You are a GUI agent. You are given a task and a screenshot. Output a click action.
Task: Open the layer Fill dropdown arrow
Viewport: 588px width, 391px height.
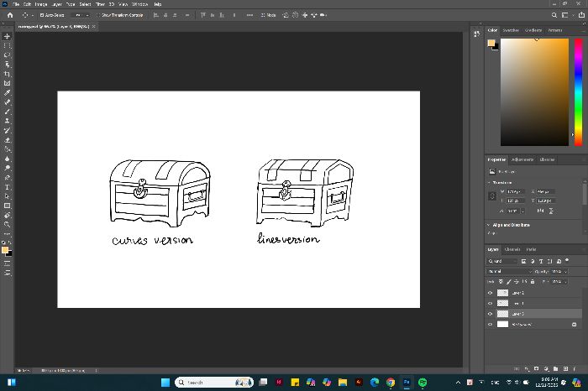tap(565, 282)
